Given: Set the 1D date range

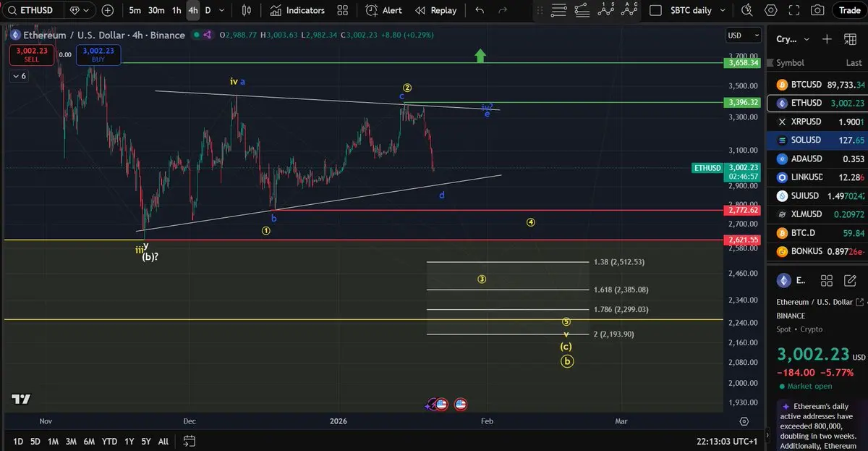Looking at the screenshot, I should click(x=18, y=441).
